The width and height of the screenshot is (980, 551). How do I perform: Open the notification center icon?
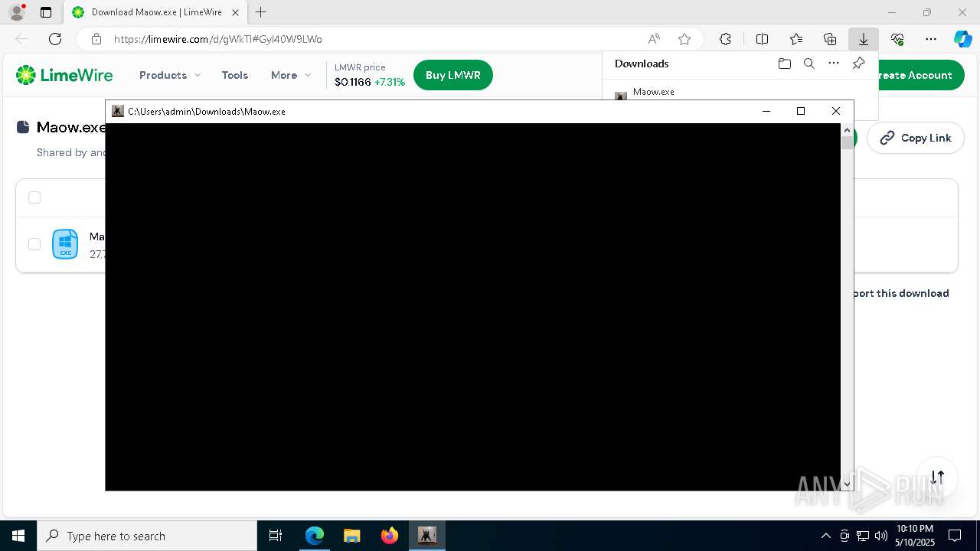pyautogui.click(x=955, y=536)
